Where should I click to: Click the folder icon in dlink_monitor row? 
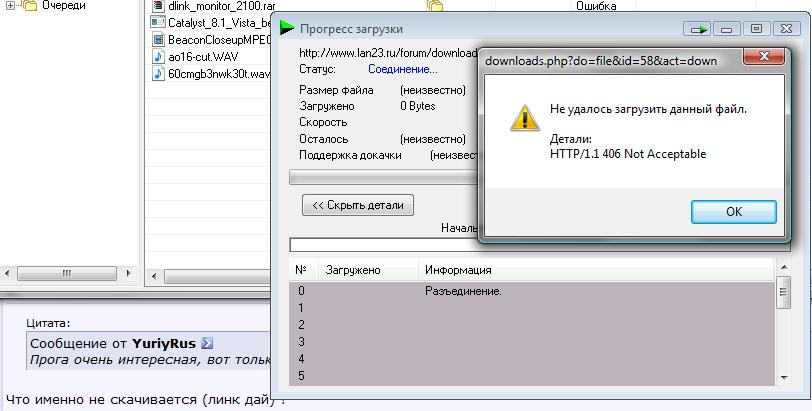click(435, 6)
